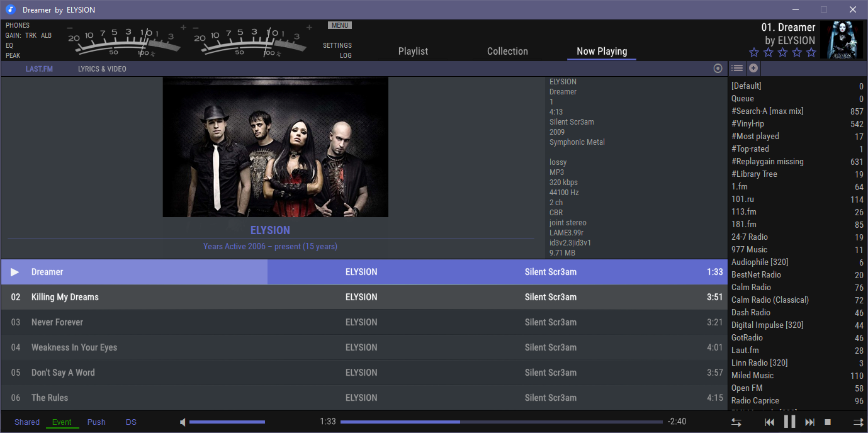Open the #Most played playlist
The height and width of the screenshot is (433, 868).
(798, 137)
